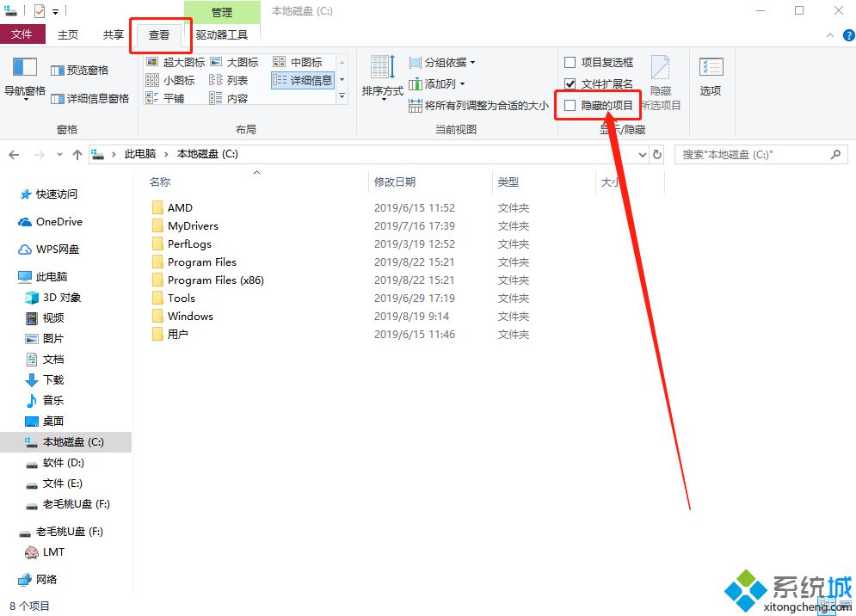This screenshot has height=616, width=856.
Task: Select 小图标 layout
Action: 170,80
